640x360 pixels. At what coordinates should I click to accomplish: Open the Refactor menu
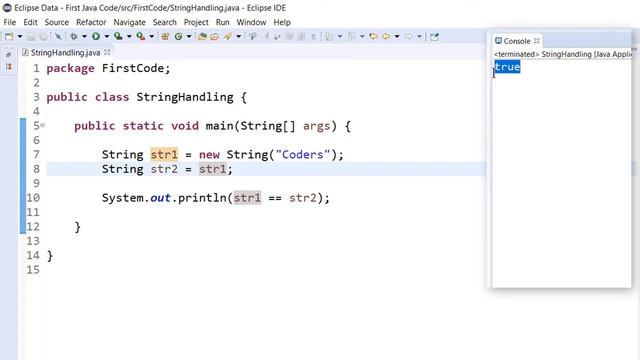pos(91,22)
